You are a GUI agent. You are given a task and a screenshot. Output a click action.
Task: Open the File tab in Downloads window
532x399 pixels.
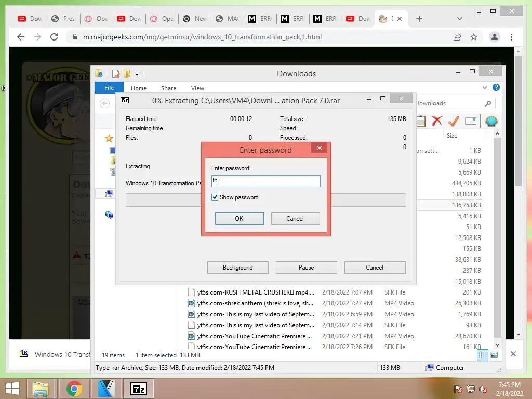109,87
